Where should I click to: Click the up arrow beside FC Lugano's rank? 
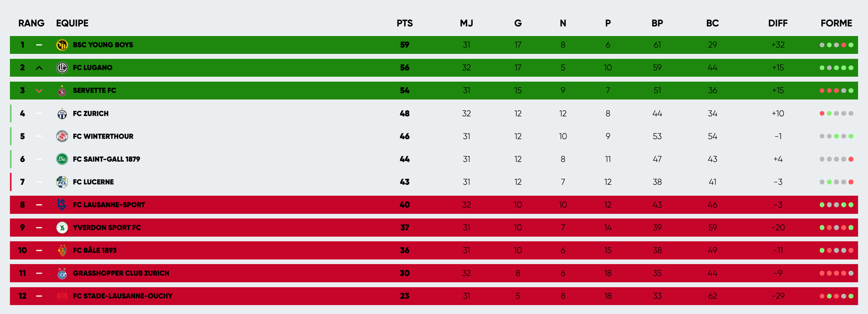coord(39,68)
